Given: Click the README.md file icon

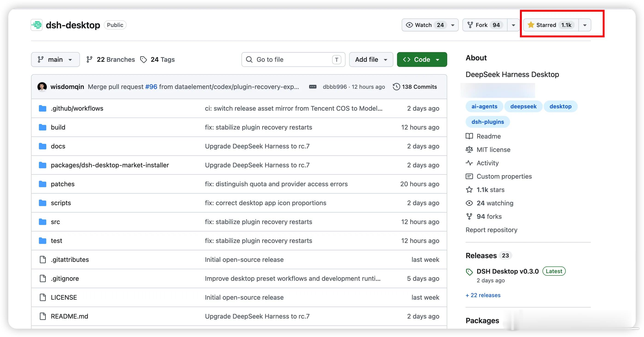Looking at the screenshot, I should [x=43, y=316].
